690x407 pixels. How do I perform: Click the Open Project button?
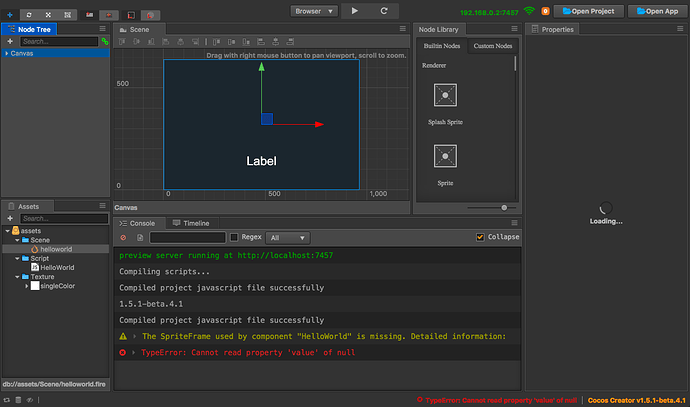588,11
